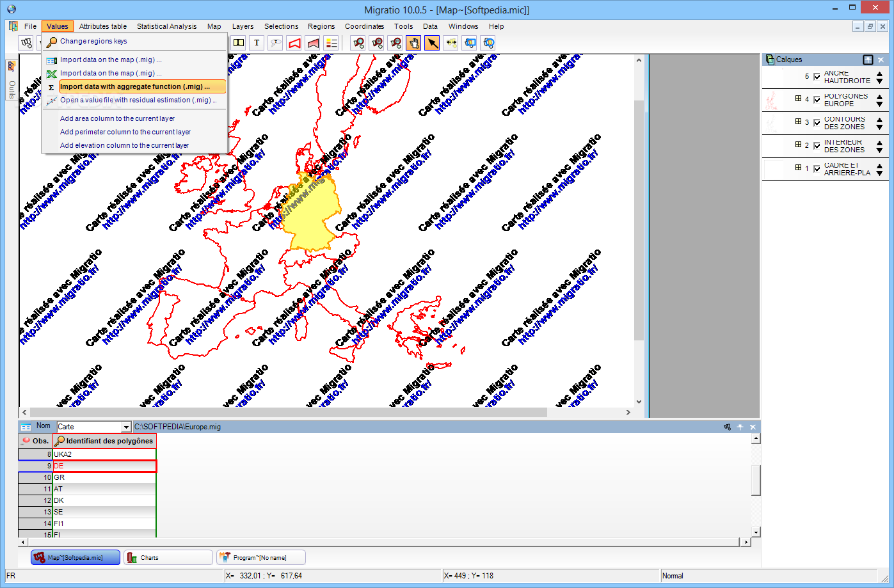Close the Calques layers panel
Viewport: 894px width, 588px height.
(x=881, y=60)
